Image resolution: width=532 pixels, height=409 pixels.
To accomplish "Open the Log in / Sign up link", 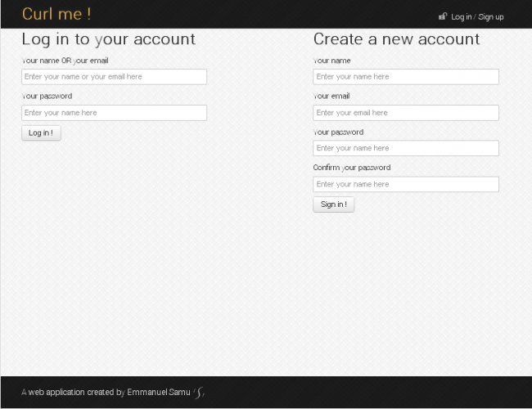I will pyautogui.click(x=477, y=17).
